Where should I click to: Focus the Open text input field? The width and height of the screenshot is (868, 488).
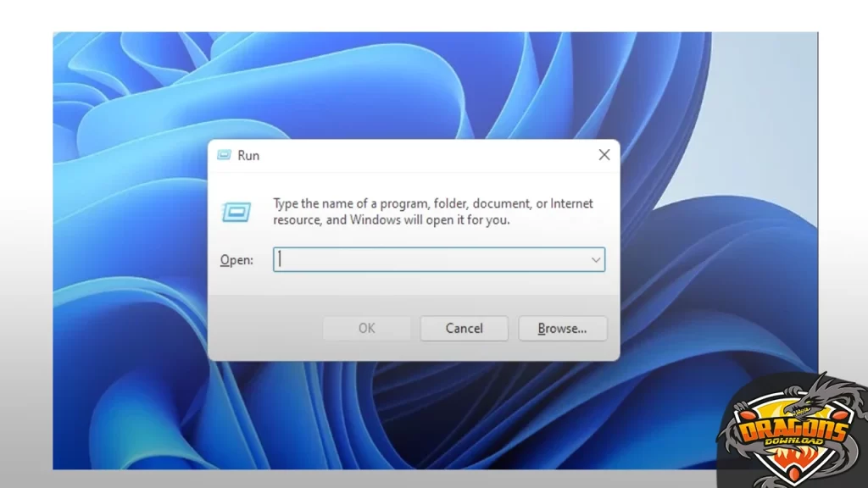(432, 260)
